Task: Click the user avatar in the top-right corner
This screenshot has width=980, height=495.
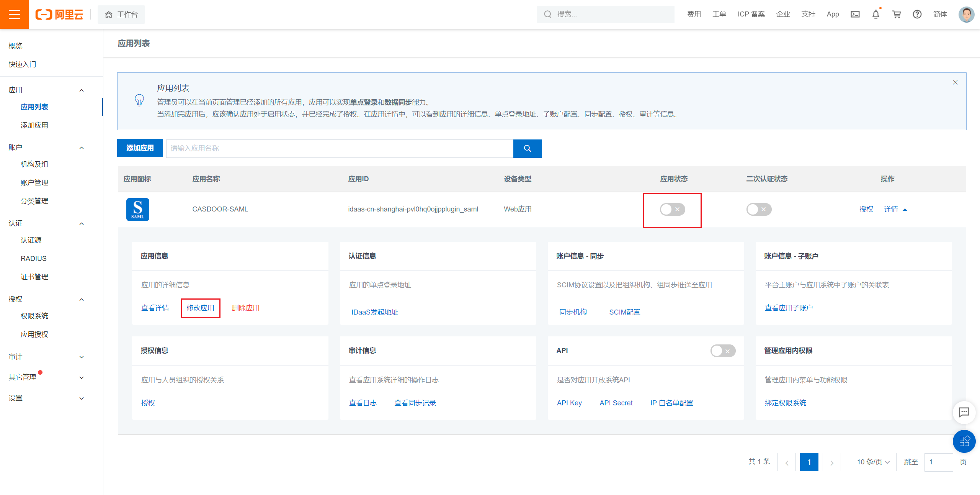Action: 966,14
